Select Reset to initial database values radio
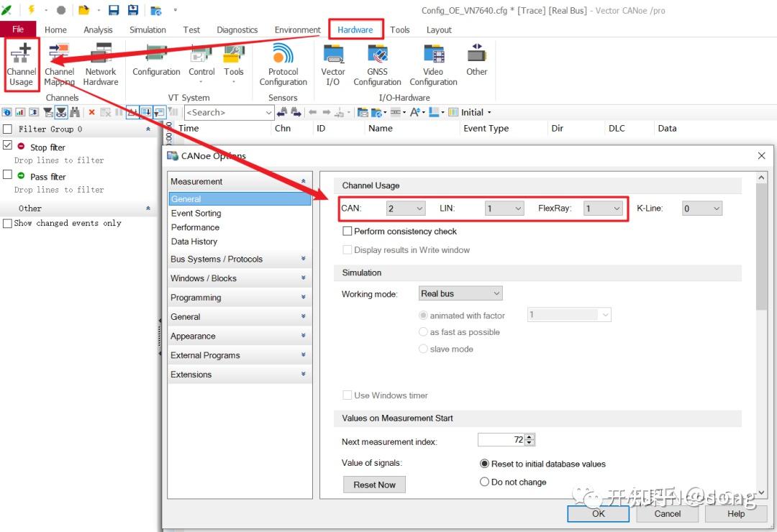The height and width of the screenshot is (532, 777). pos(485,464)
